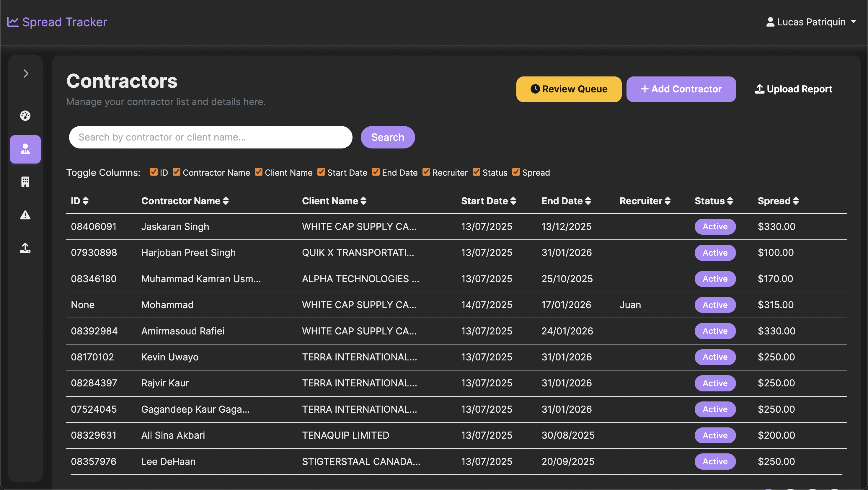Sort by Spread column header
This screenshot has height=490, width=868.
[778, 201]
